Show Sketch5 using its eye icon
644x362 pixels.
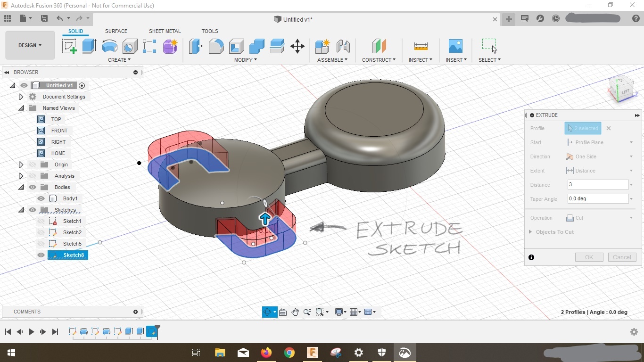click(41, 244)
